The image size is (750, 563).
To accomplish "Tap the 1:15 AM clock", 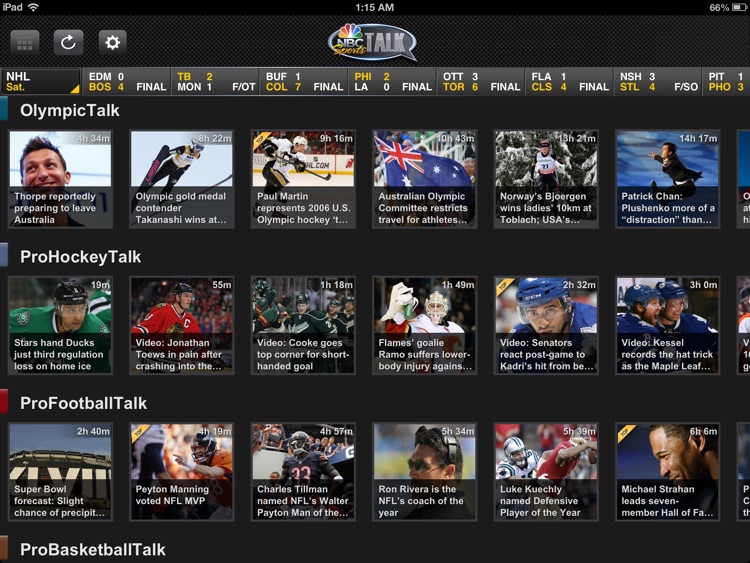I will click(375, 7).
